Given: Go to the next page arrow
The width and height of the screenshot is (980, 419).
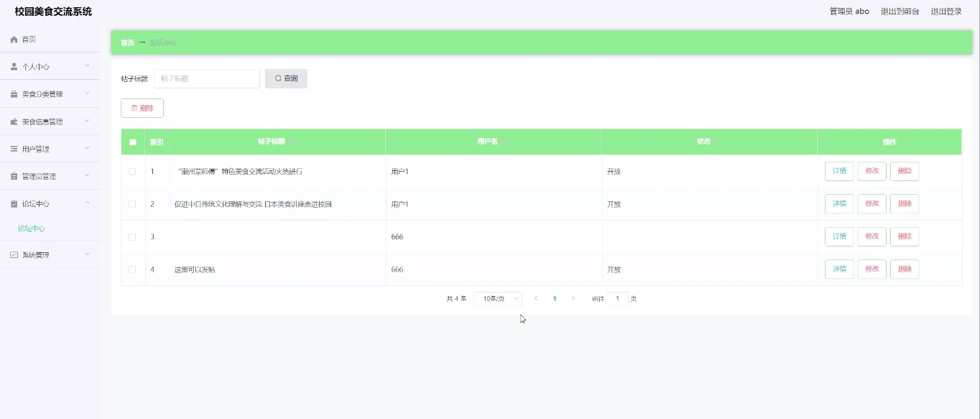Looking at the screenshot, I should (x=573, y=298).
